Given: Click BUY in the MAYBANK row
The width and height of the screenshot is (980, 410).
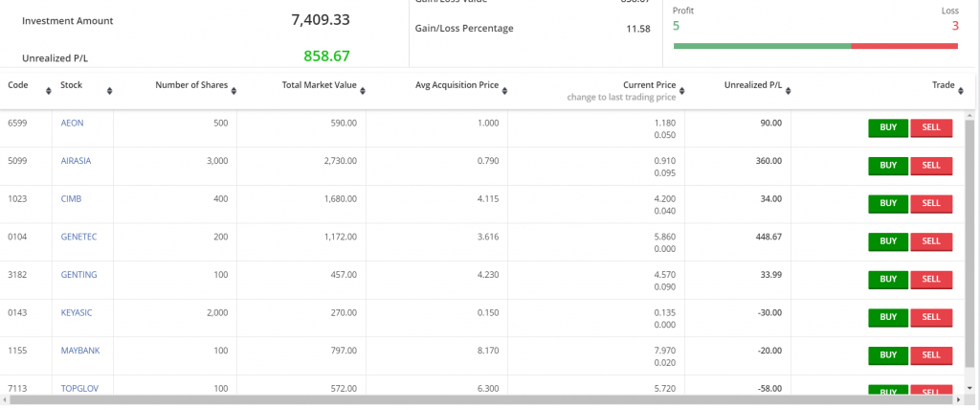Looking at the screenshot, I should [x=888, y=355].
